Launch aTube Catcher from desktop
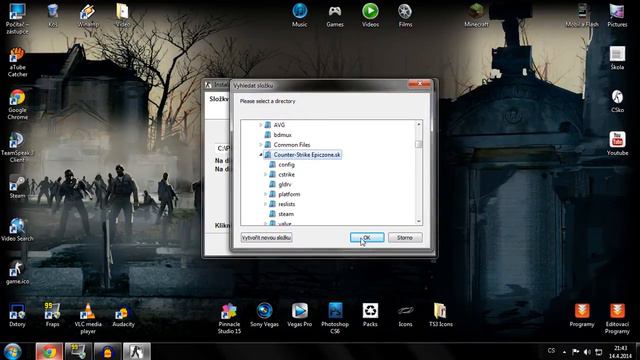Screen dimensions: 640x360 (x=17, y=62)
